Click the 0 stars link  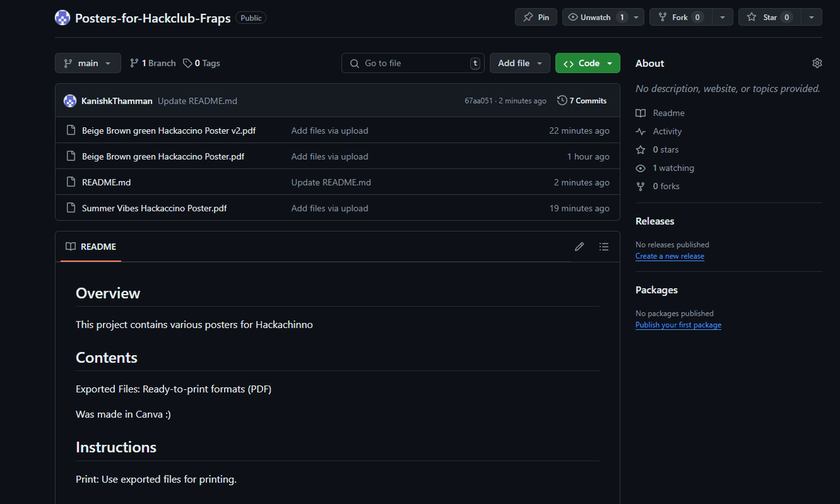coord(657,150)
